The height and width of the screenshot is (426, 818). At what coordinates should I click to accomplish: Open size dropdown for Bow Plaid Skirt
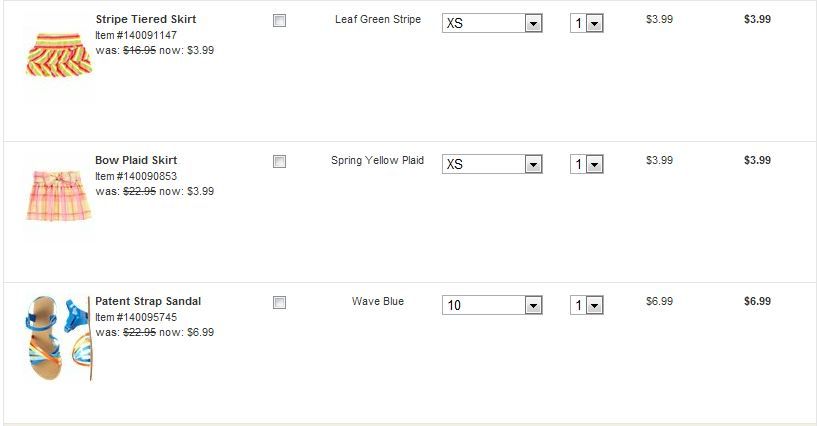(492, 164)
